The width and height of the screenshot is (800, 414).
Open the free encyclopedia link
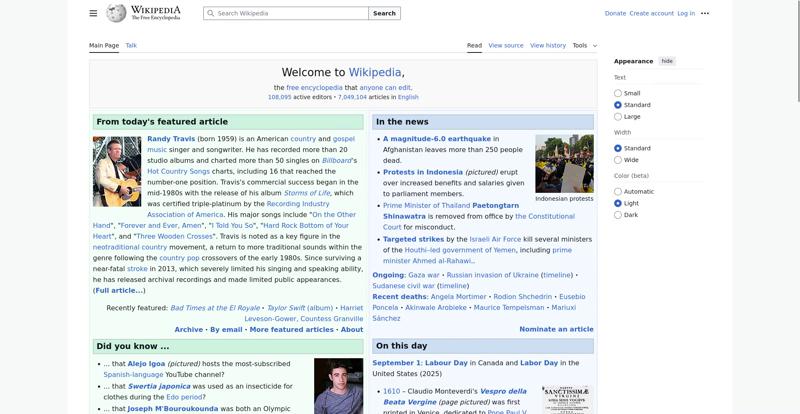tap(314, 88)
